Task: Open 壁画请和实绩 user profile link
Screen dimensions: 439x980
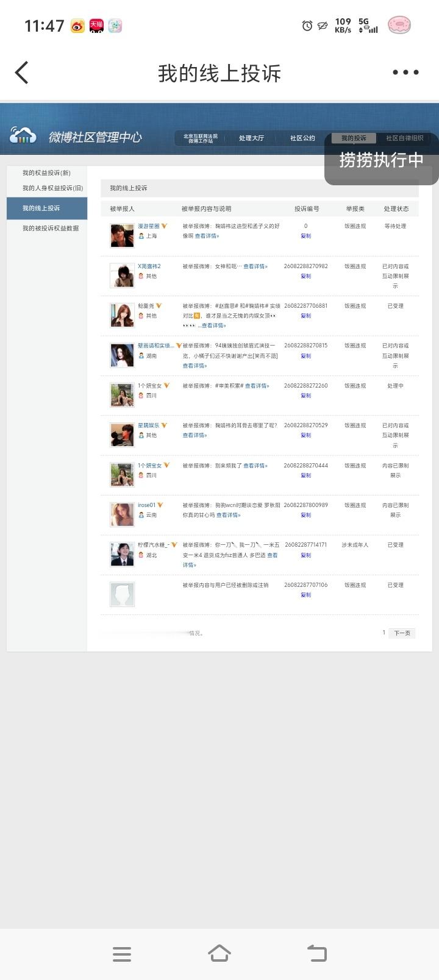Action: pos(155,346)
